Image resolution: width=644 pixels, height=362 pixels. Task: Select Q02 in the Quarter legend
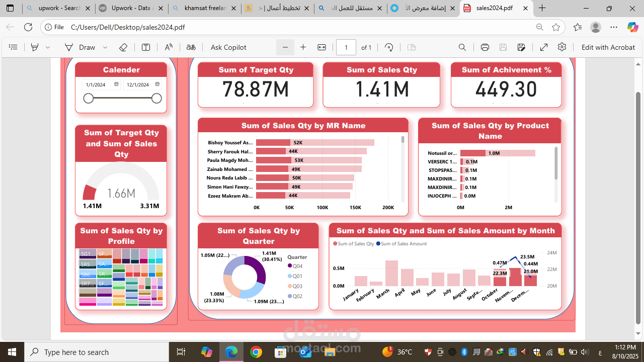pyautogui.click(x=295, y=296)
